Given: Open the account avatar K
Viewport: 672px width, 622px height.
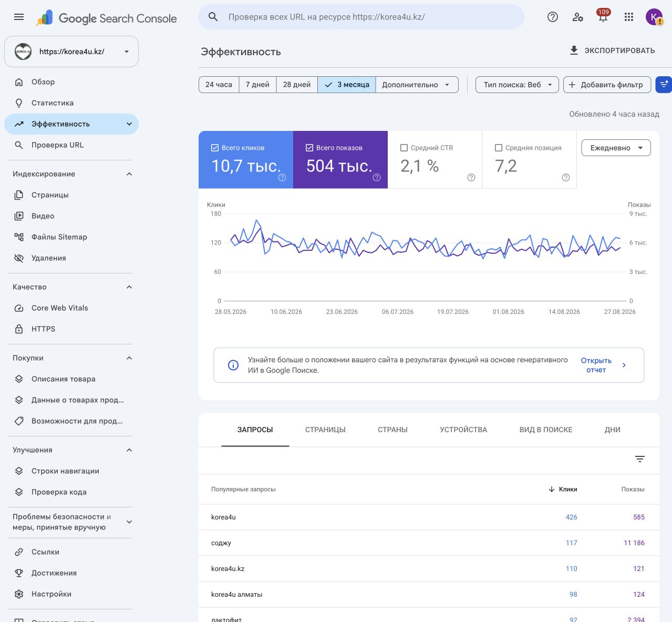Looking at the screenshot, I should 654,17.
